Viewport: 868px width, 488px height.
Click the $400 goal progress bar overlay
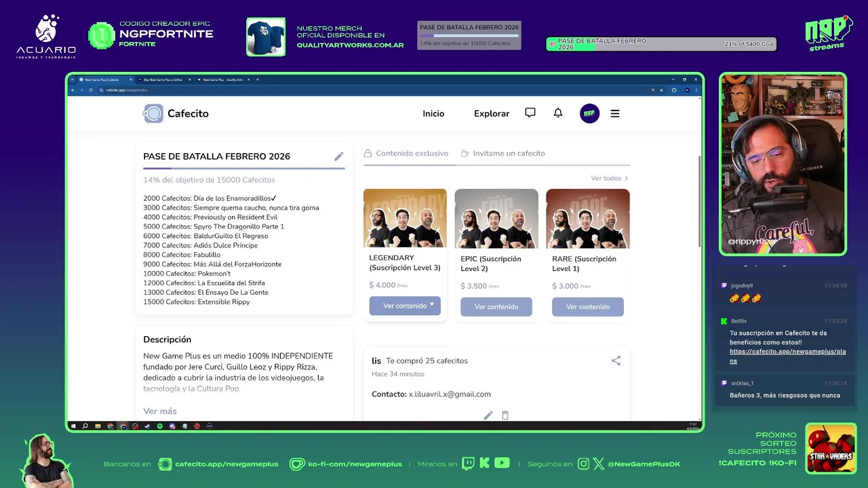point(661,44)
